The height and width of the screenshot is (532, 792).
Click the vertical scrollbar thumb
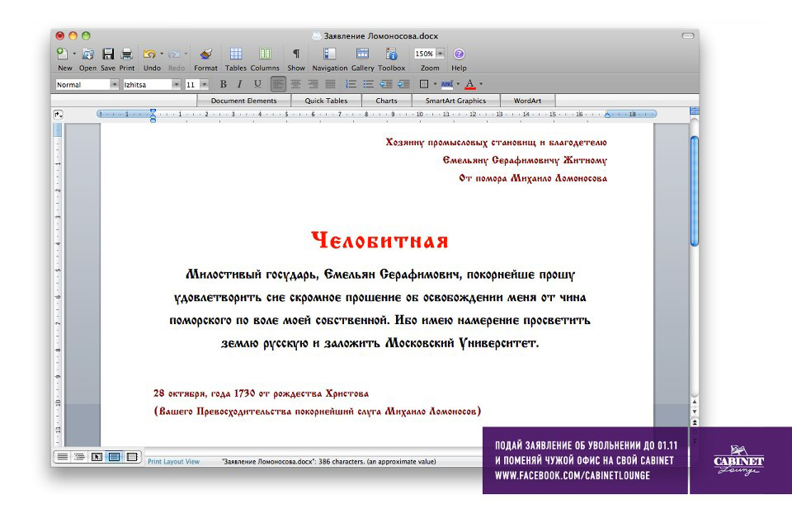[x=695, y=191]
